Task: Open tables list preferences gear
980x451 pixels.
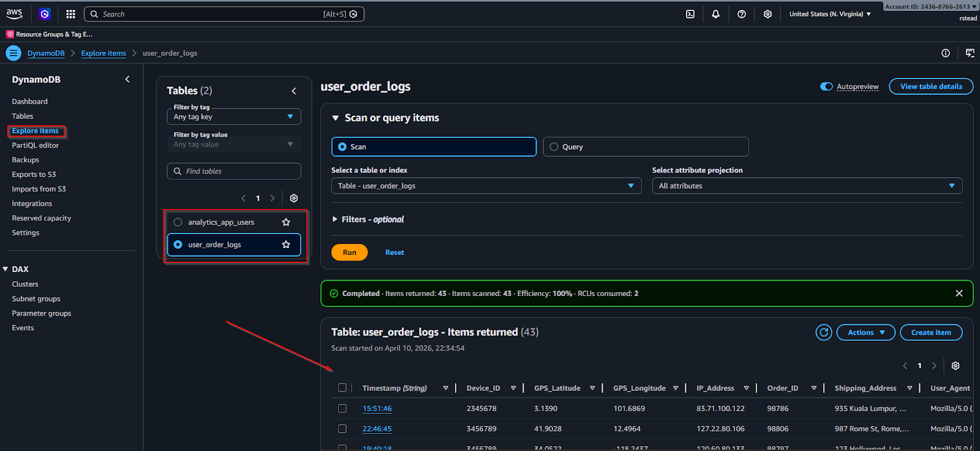Action: point(294,198)
